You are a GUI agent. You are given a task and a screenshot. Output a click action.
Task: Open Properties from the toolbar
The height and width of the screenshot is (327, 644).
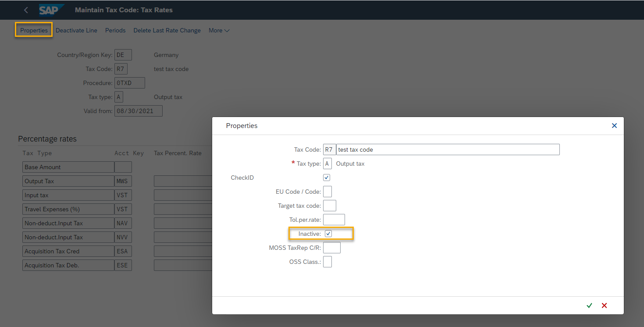tap(34, 30)
